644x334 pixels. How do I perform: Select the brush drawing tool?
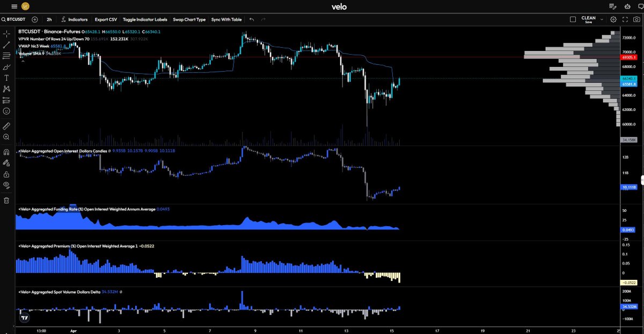tap(6, 67)
